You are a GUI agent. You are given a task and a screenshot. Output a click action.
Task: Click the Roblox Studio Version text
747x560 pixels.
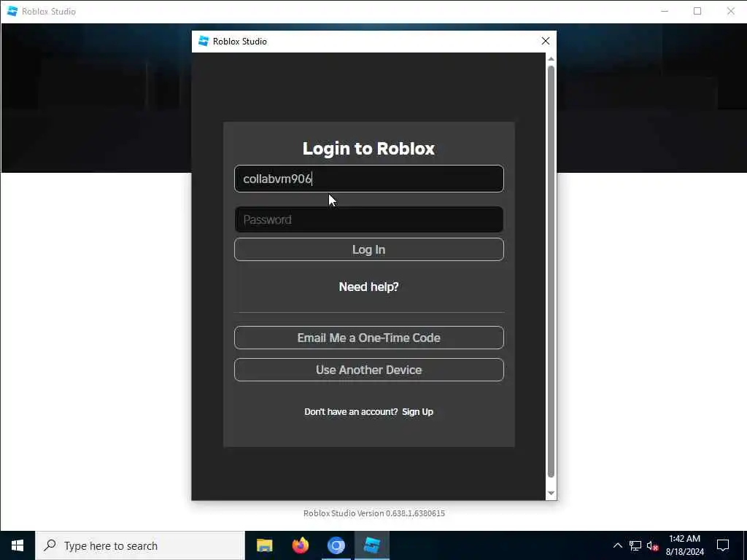tap(374, 513)
